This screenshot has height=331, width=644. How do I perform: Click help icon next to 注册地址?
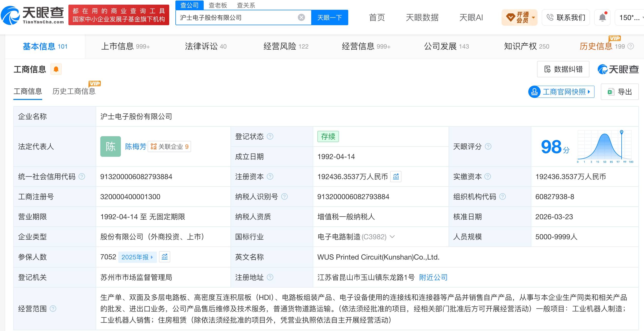(x=270, y=277)
